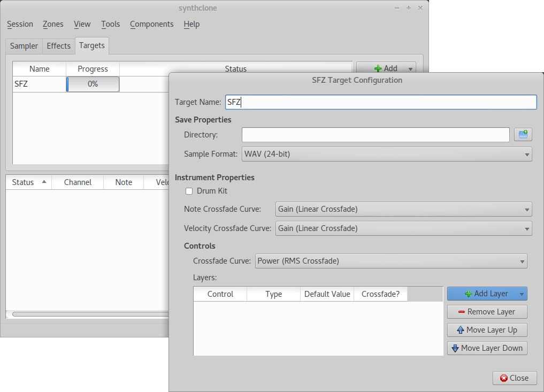The width and height of the screenshot is (544, 392).
Task: Click Type column header in Layers table
Action: 274,294
